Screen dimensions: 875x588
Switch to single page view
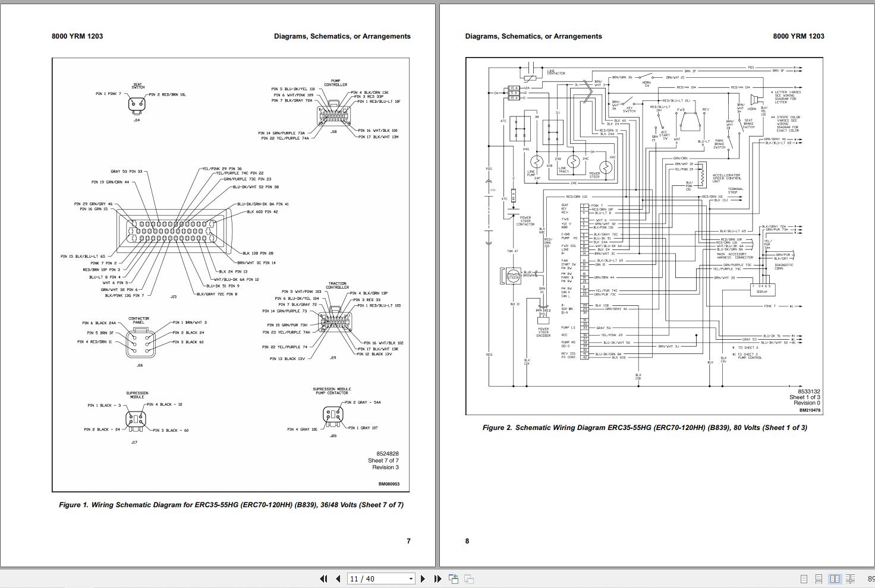[804, 579]
